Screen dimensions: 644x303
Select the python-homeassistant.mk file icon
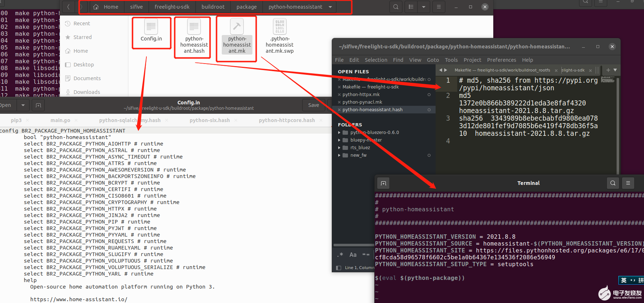point(237,27)
